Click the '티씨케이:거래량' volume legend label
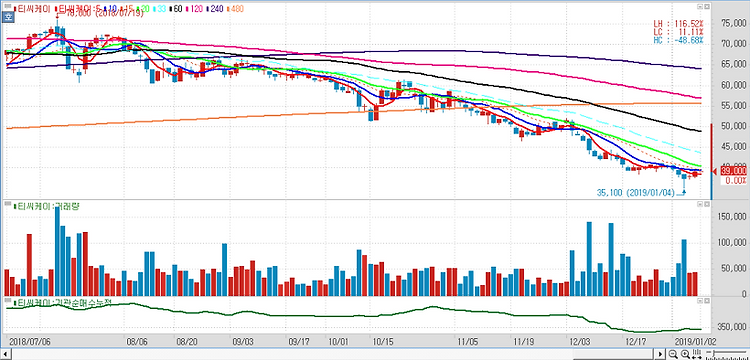The height and width of the screenshot is (360, 750). (46, 207)
